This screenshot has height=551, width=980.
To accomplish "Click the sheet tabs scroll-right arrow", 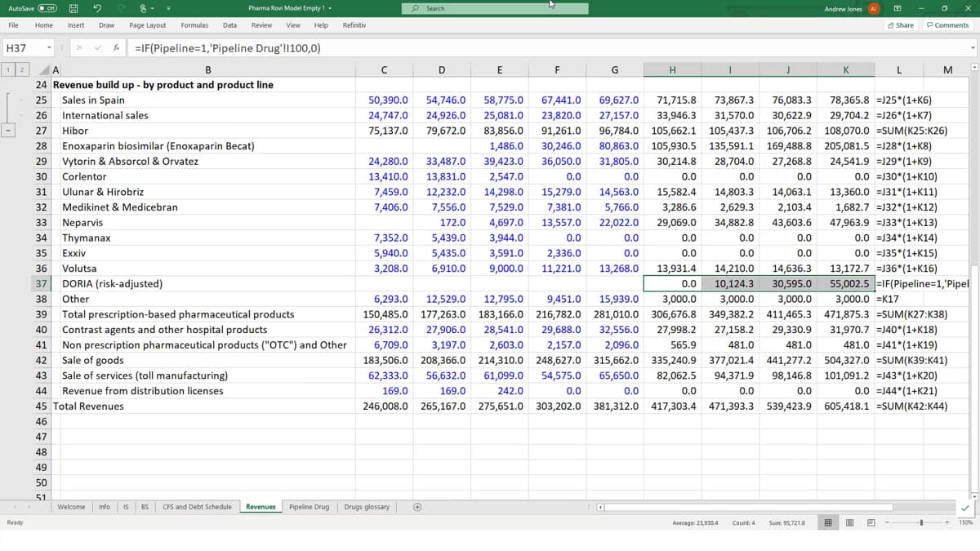I will tap(29, 507).
